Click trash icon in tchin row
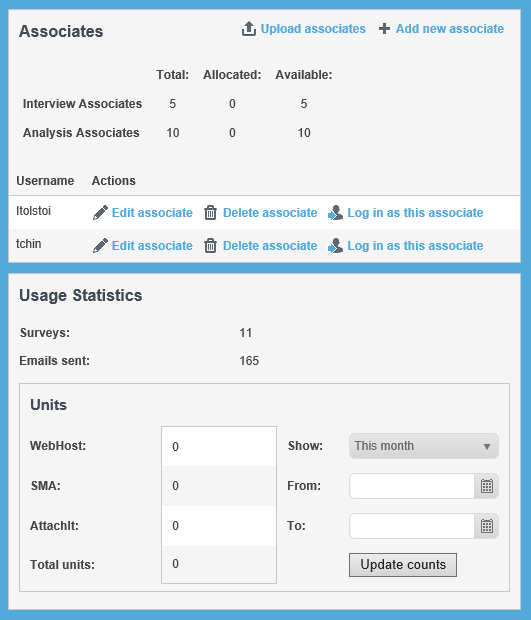This screenshot has width=531, height=620. 210,246
